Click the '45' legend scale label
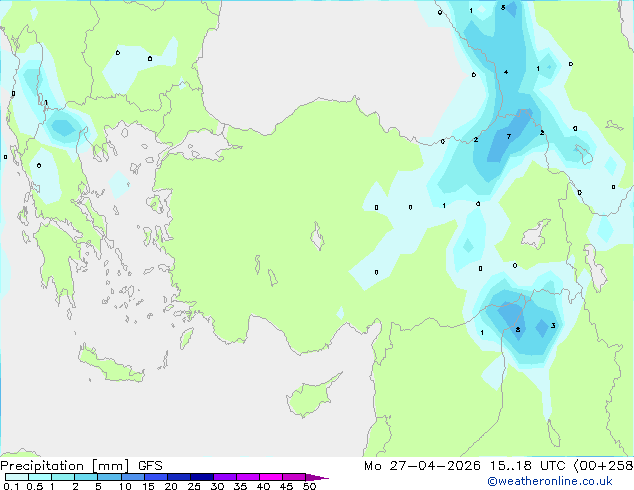634x490 pixels. coord(286,486)
